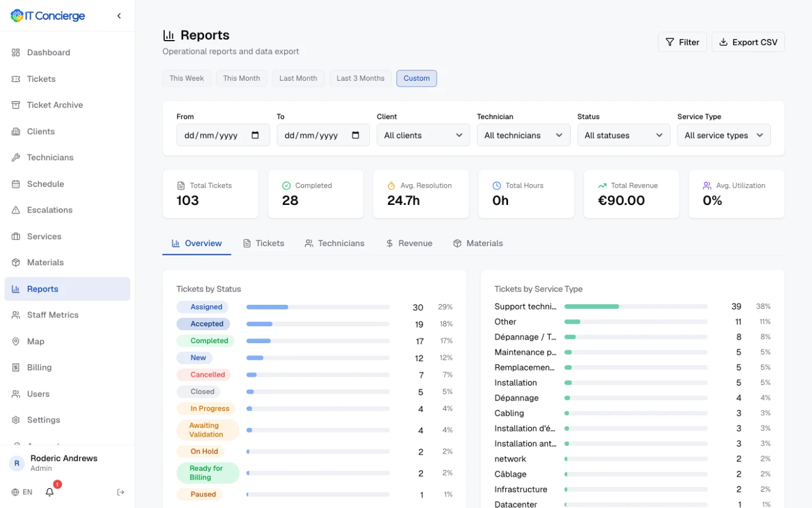This screenshot has width=812, height=508.
Task: Click the Staff Metrics people icon
Action: click(16, 315)
